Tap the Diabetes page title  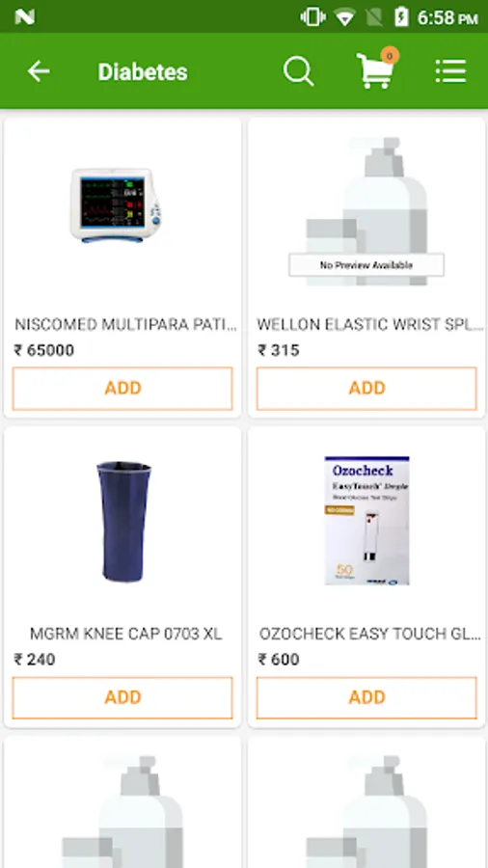click(x=143, y=72)
